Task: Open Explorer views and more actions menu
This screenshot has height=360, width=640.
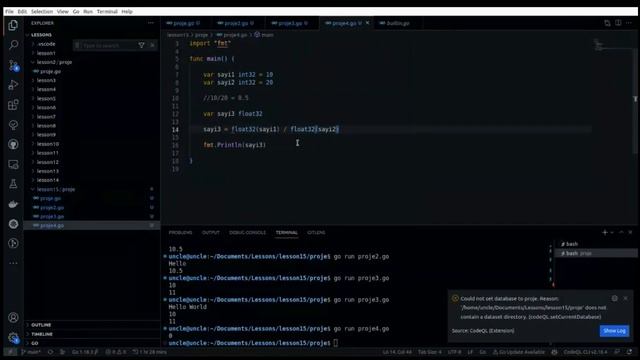Action: point(151,23)
